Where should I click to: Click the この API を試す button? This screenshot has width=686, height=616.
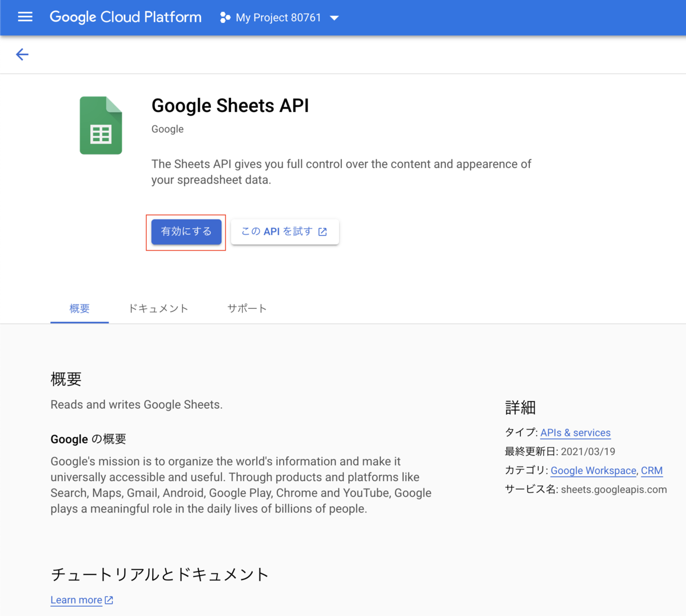[285, 232]
